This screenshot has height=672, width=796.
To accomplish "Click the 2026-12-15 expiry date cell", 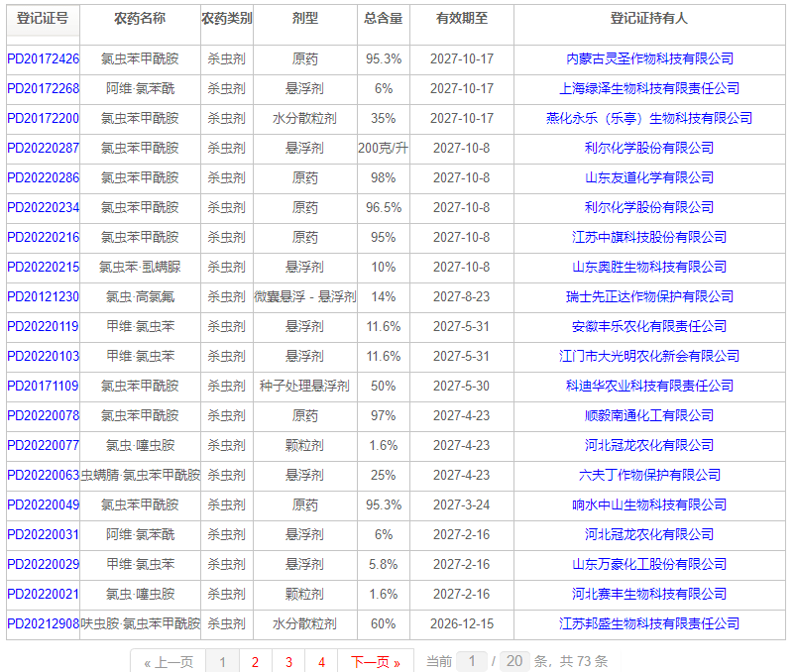I will [462, 623].
